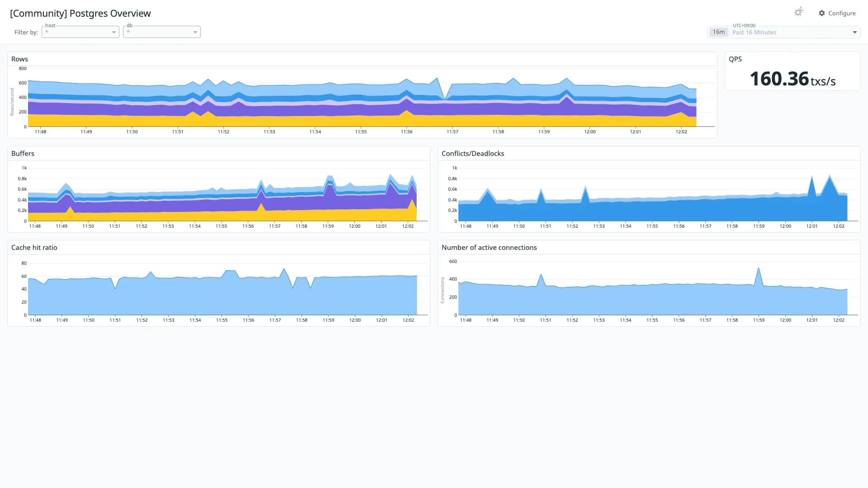
Task: Click the UTC+09:00 timezone label
Action: tap(744, 25)
